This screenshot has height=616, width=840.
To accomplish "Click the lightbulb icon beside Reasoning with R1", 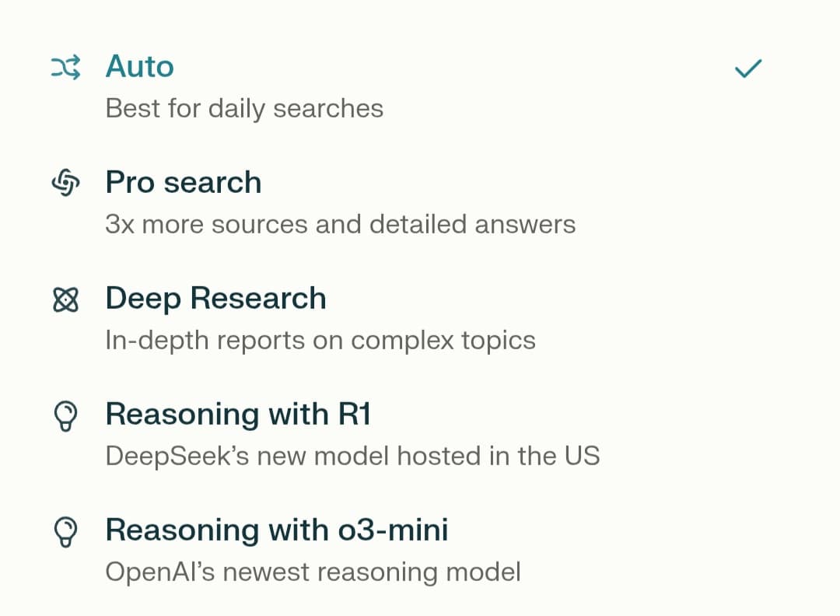I will [66, 416].
